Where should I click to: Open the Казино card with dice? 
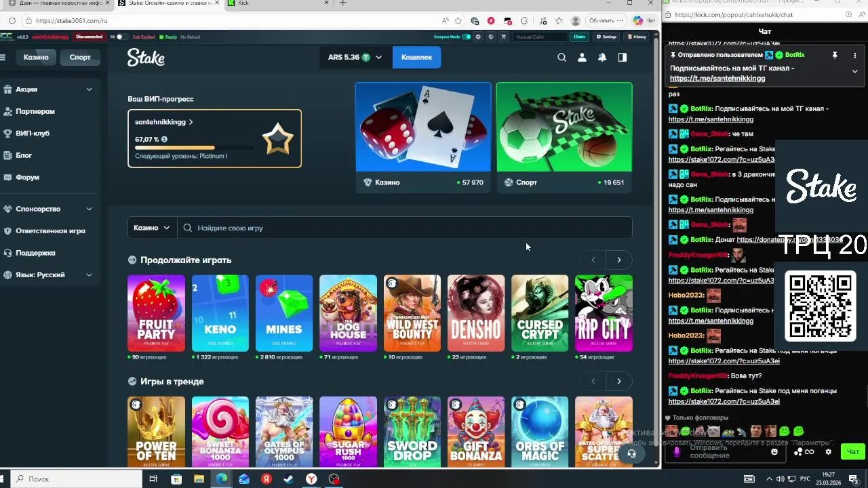[x=423, y=138]
